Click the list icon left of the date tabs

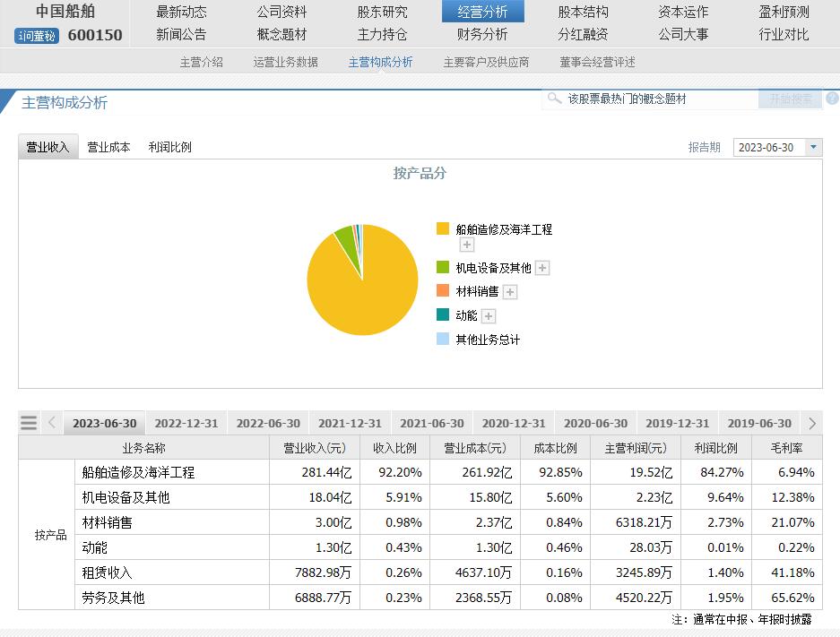tap(29, 422)
